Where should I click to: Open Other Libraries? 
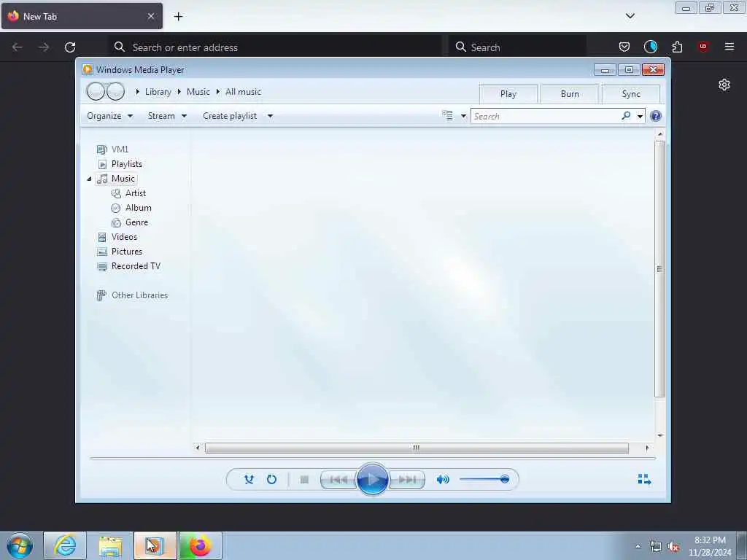click(x=132, y=295)
